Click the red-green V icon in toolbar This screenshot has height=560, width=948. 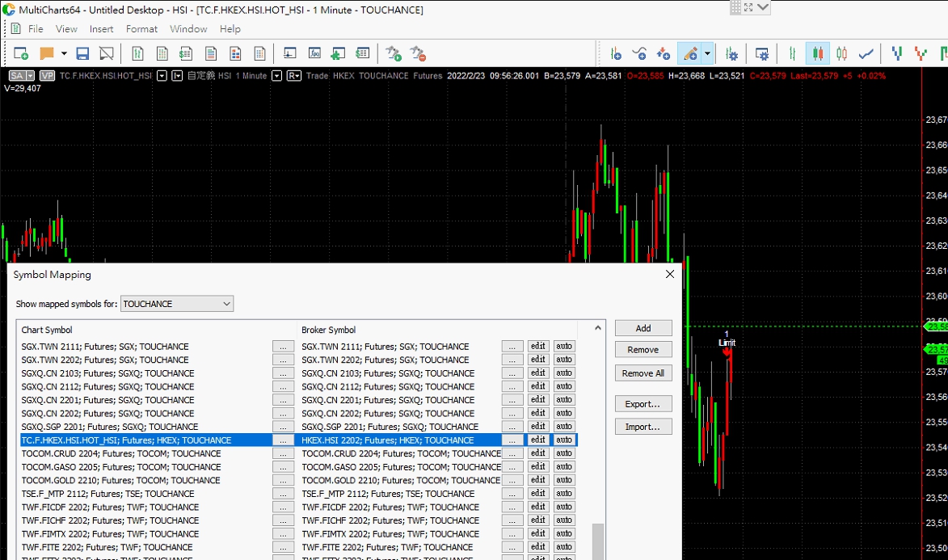coord(921,54)
